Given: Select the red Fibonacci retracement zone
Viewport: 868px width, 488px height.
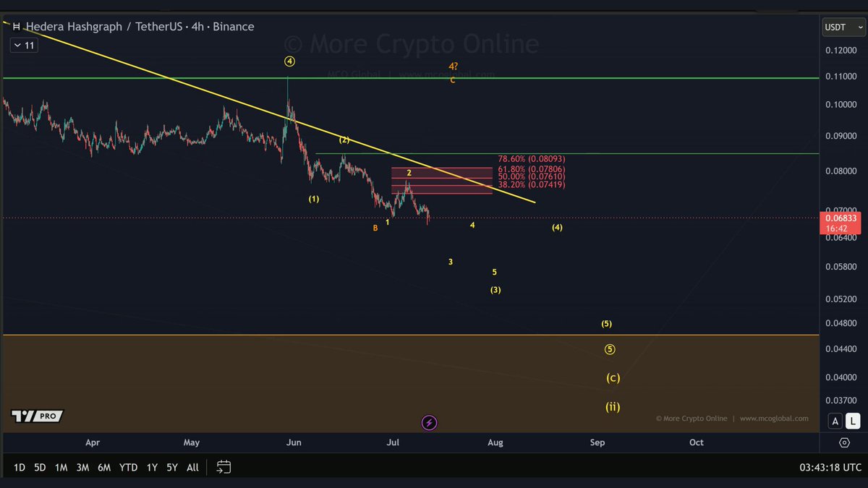Looking at the screenshot, I should click(x=441, y=181).
